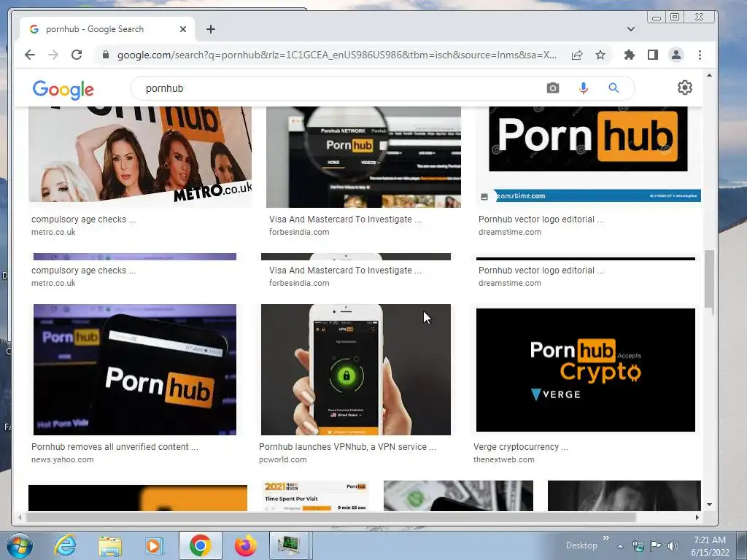
Task: Open the 2021 Year in Review thumbnail
Action: pyautogui.click(x=315, y=496)
